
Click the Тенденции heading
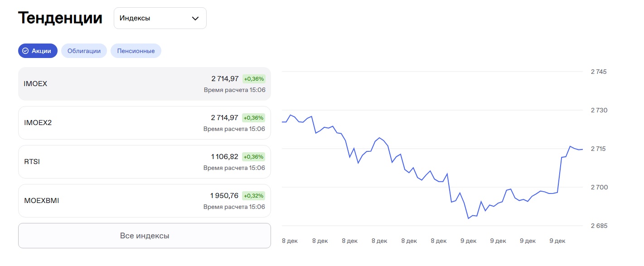pos(60,18)
